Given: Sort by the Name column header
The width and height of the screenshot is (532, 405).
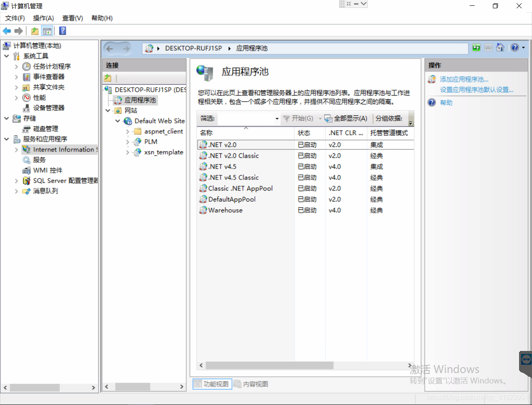Looking at the screenshot, I should (x=246, y=133).
